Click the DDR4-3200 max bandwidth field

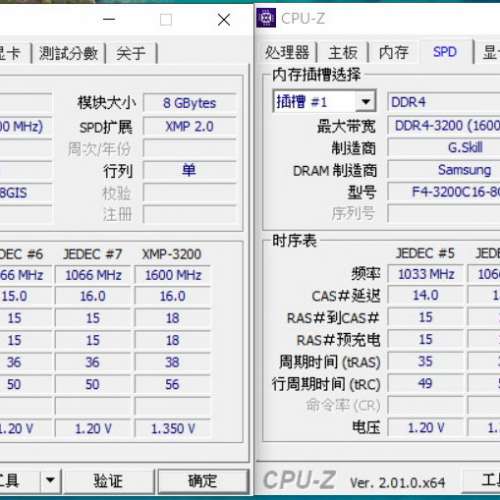[x=443, y=126]
